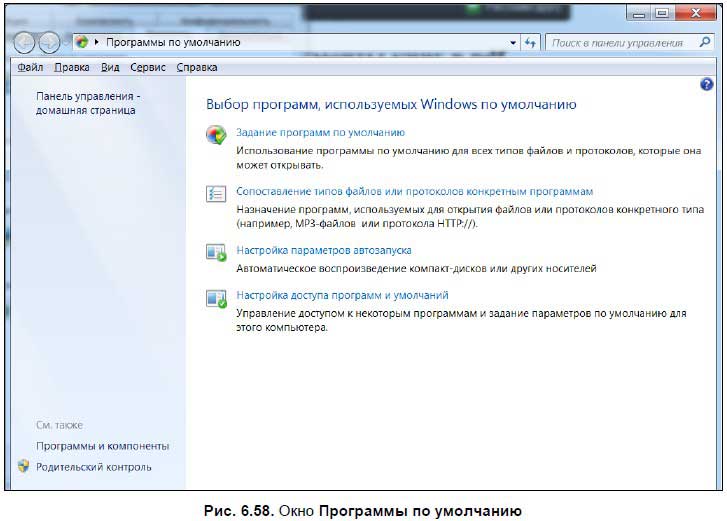Open Программы и компоненты link
This screenshot has width=727, height=521.
(x=102, y=446)
